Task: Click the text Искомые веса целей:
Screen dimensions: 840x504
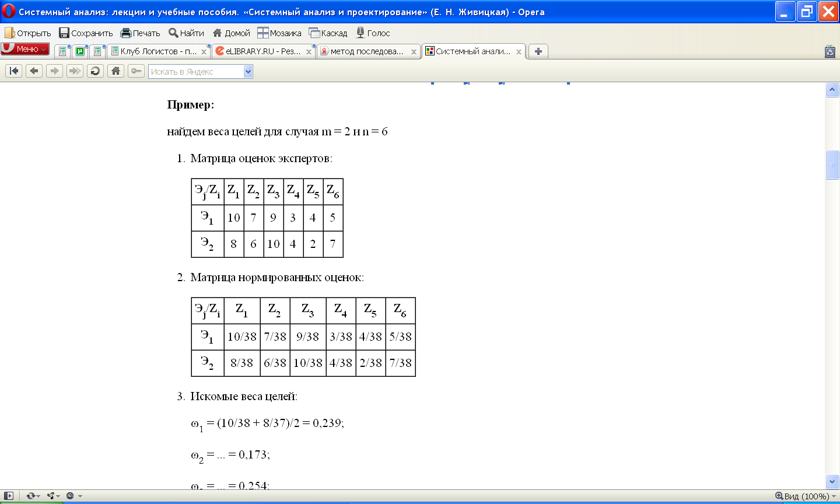Action: click(244, 397)
